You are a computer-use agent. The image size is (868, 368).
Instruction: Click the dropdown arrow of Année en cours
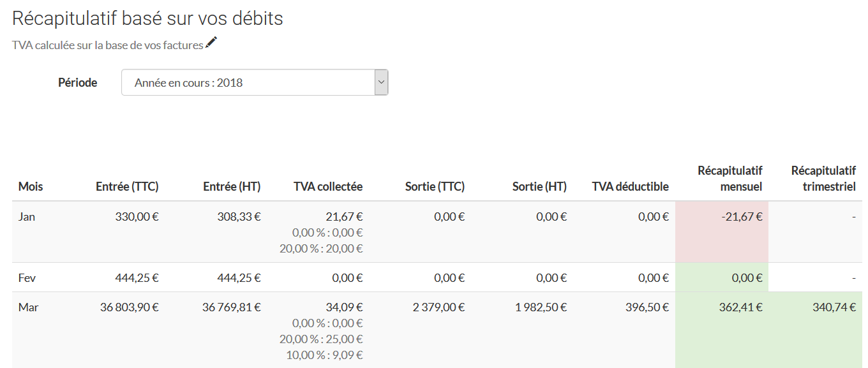coord(381,82)
